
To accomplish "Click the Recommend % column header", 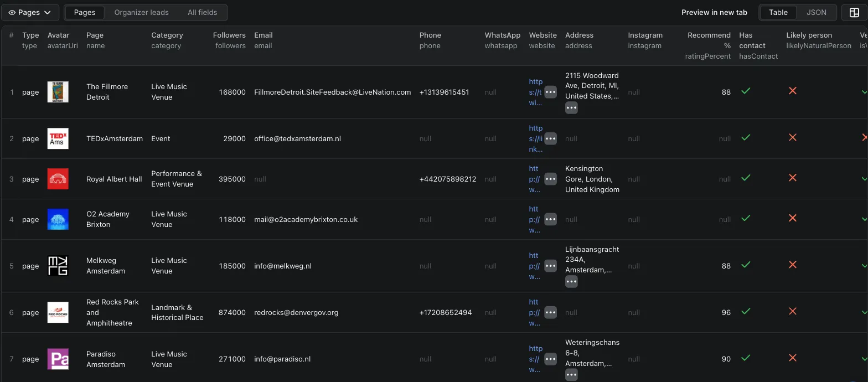I will [x=708, y=45].
